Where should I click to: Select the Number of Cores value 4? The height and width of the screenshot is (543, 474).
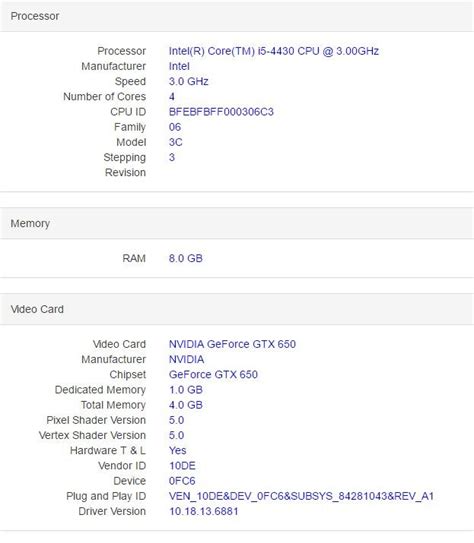(x=172, y=97)
